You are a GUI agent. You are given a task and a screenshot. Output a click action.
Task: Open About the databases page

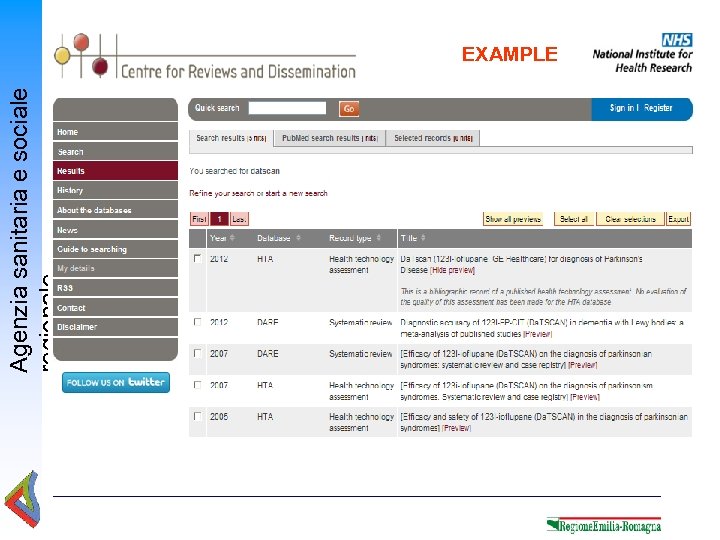point(115,210)
